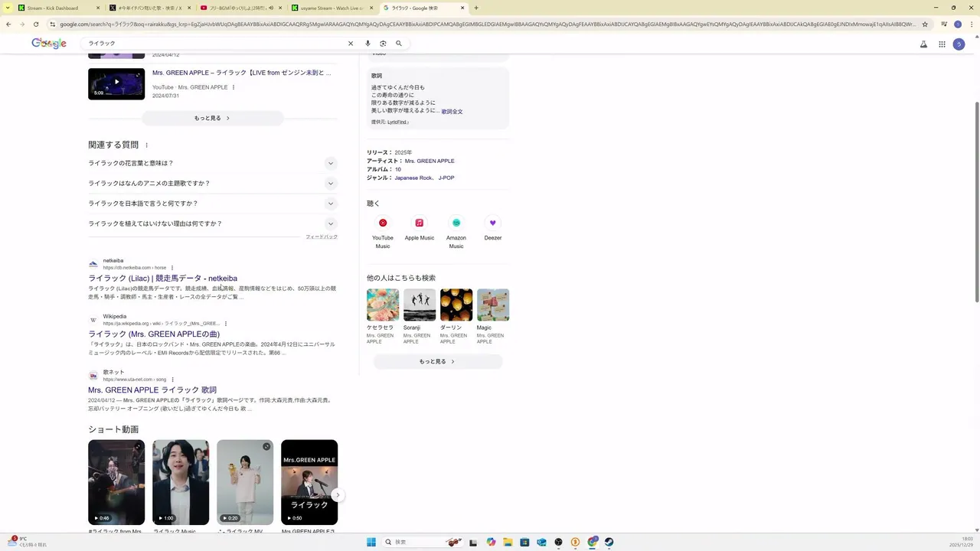Image resolution: width=980 pixels, height=551 pixels.
Task: Open File Explorer from taskbar
Action: (508, 542)
